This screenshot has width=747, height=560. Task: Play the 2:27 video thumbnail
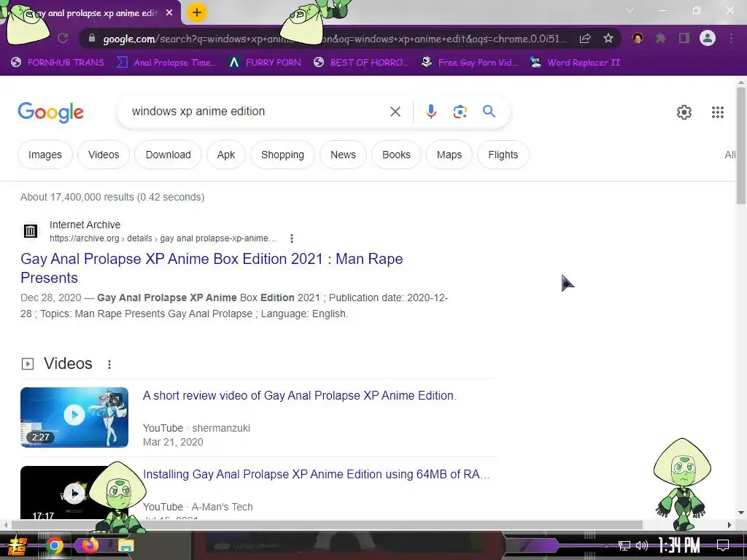74,417
